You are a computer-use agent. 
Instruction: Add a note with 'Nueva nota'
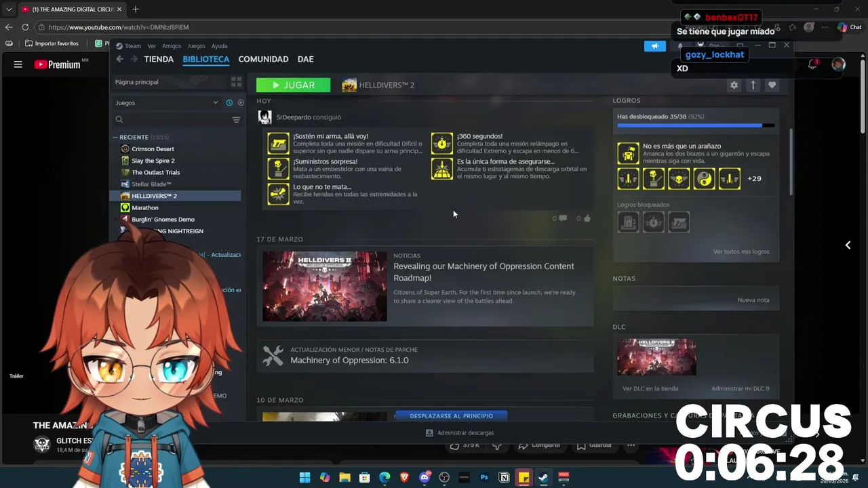[753, 300]
